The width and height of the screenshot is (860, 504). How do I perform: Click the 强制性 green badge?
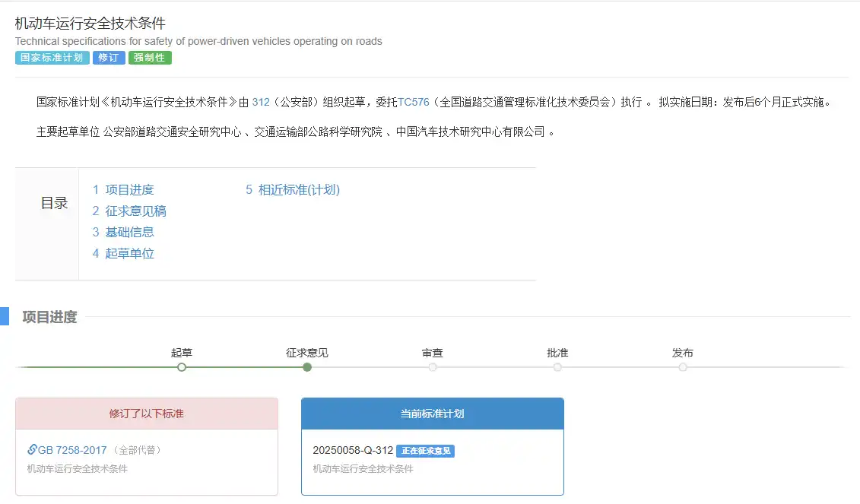point(149,57)
